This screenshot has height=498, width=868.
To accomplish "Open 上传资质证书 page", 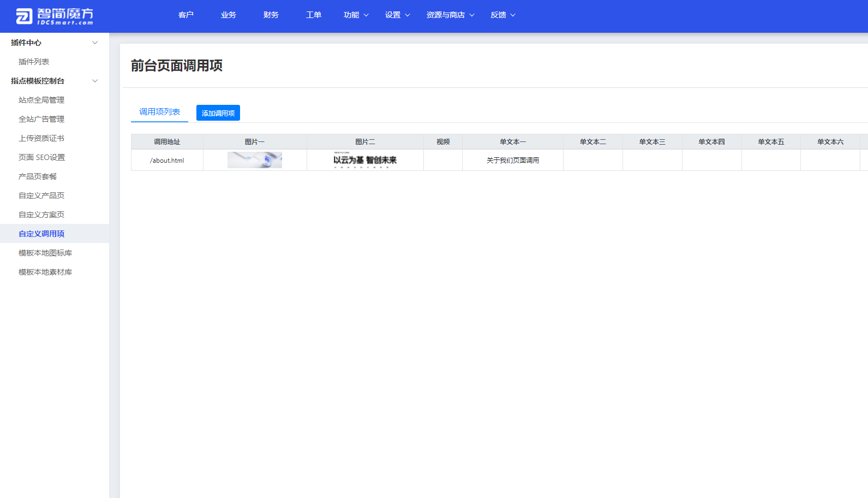I will pos(41,138).
